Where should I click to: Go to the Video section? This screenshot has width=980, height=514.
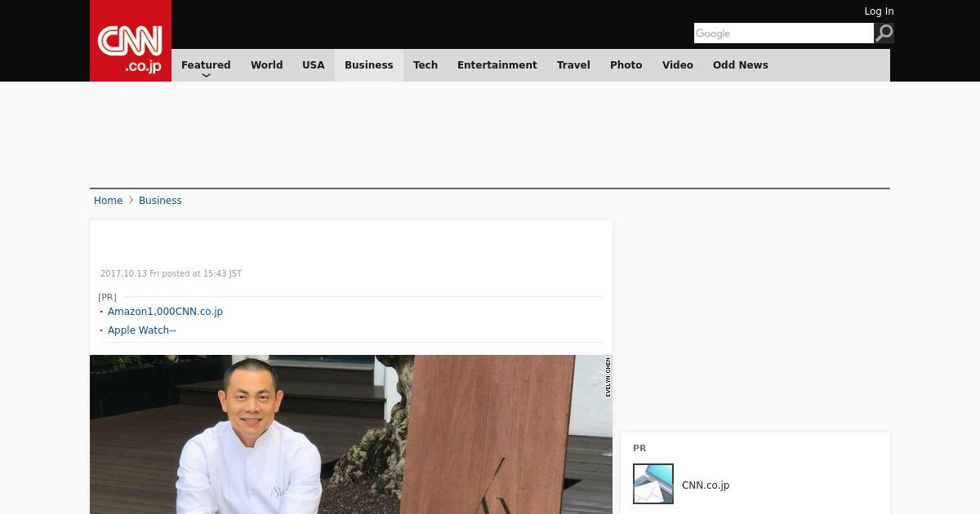pos(678,65)
